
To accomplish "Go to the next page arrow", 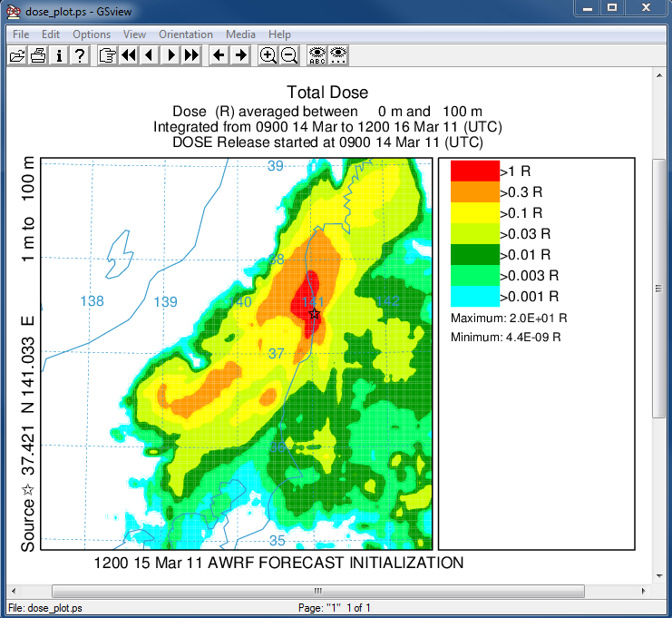I will point(170,55).
